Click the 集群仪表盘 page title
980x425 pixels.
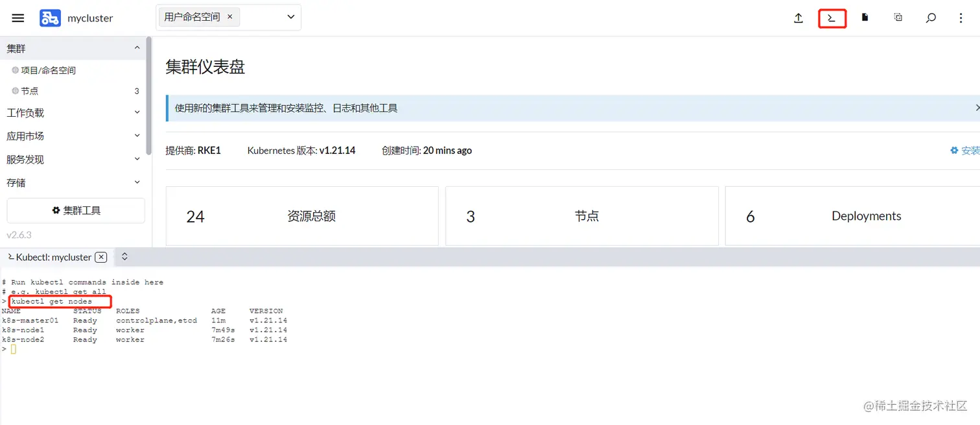[205, 67]
